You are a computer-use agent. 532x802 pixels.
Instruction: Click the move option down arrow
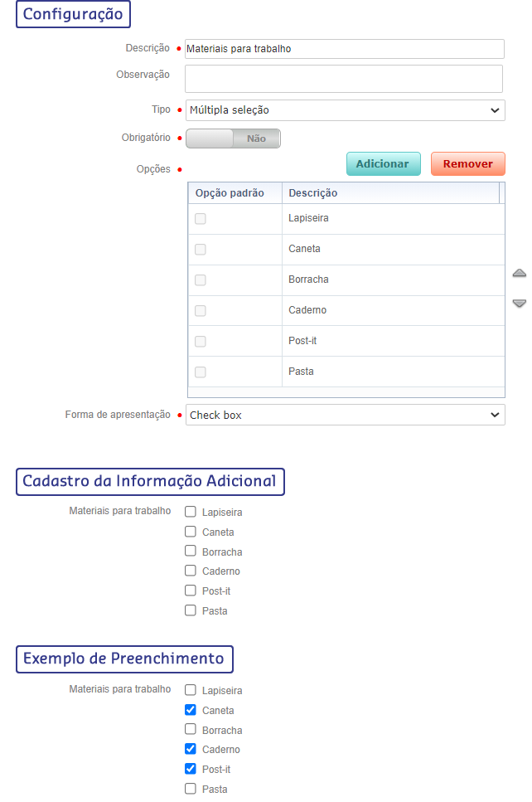519,304
